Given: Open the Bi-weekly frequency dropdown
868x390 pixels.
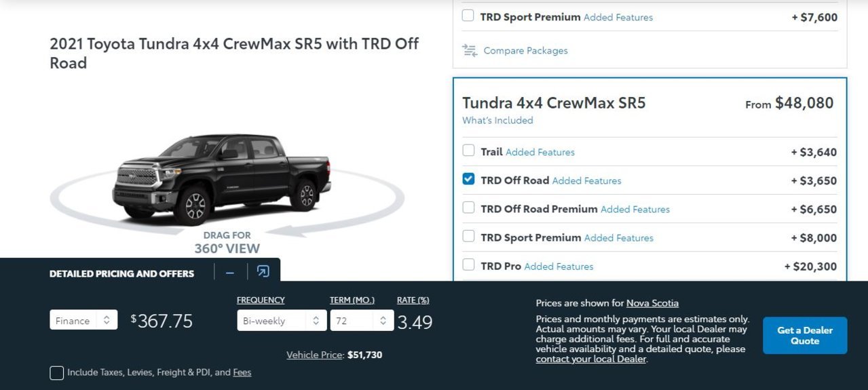Looking at the screenshot, I should pyautogui.click(x=282, y=320).
